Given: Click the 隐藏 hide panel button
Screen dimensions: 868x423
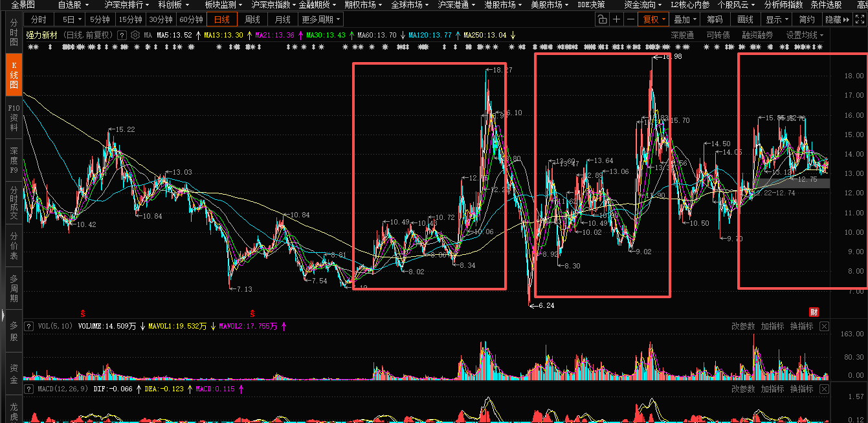Looking at the screenshot, I should (838, 19).
